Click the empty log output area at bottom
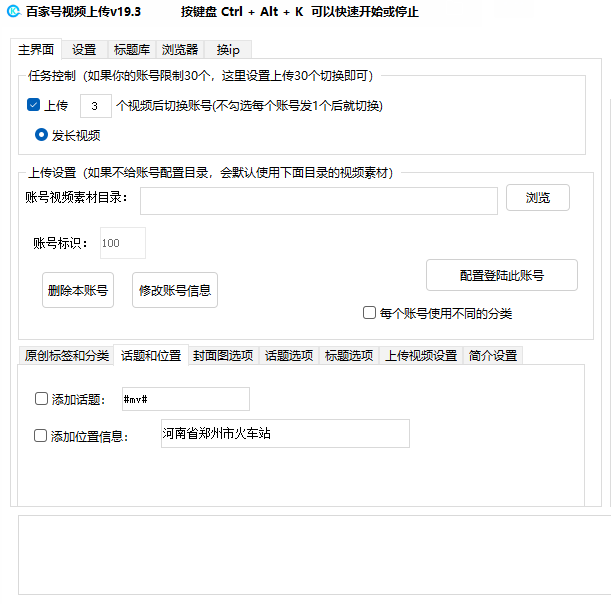The width and height of the screenshot is (611, 604). point(314,555)
